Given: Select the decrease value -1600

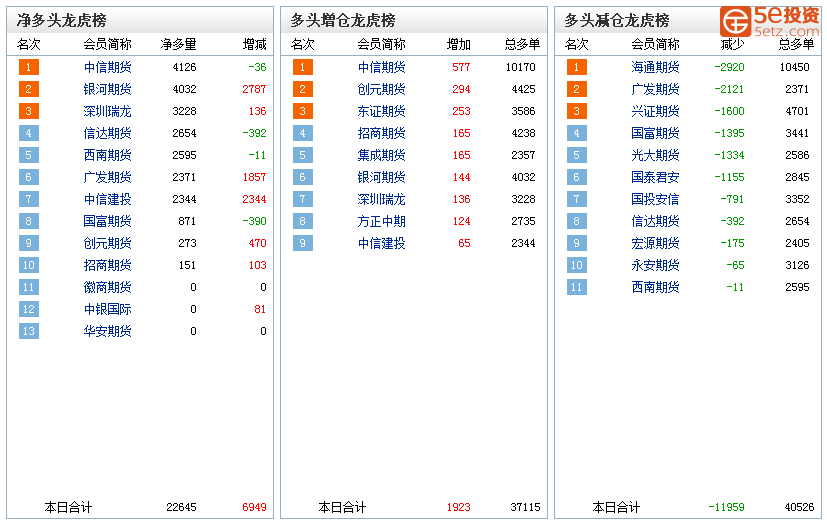Looking at the screenshot, I should (729, 112).
